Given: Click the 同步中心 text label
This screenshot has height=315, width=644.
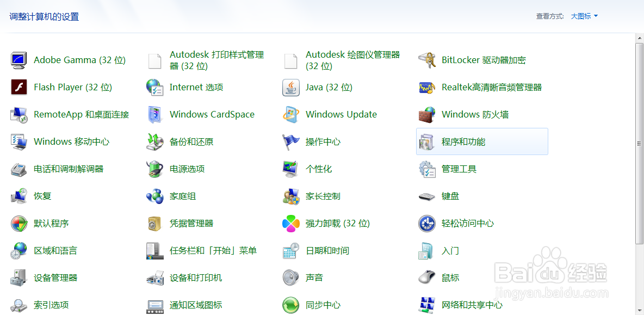Looking at the screenshot, I should pyautogui.click(x=323, y=305).
